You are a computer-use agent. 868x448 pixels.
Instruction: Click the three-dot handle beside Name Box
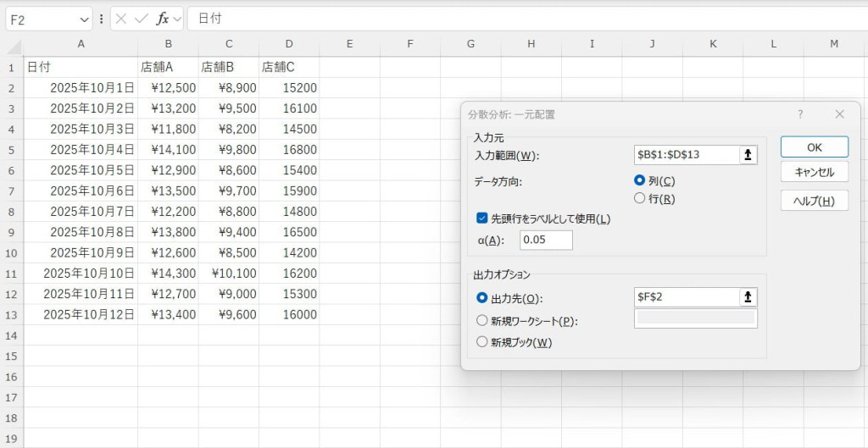pyautogui.click(x=102, y=19)
